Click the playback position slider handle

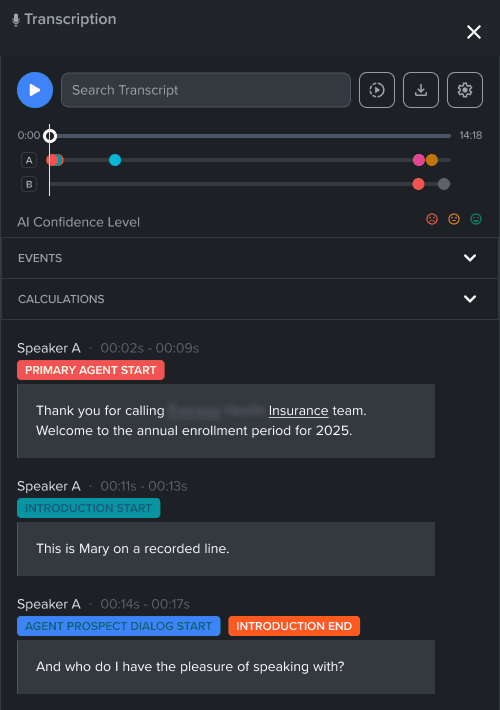[x=50, y=136]
